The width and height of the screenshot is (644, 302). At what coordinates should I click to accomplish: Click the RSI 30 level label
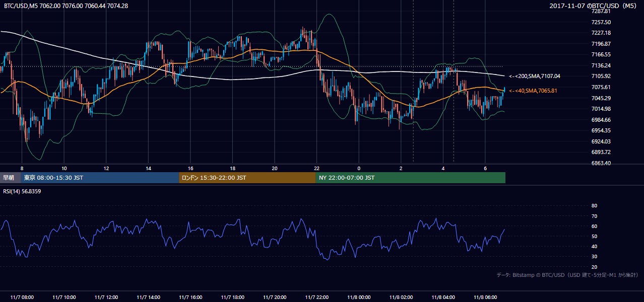coord(594,257)
